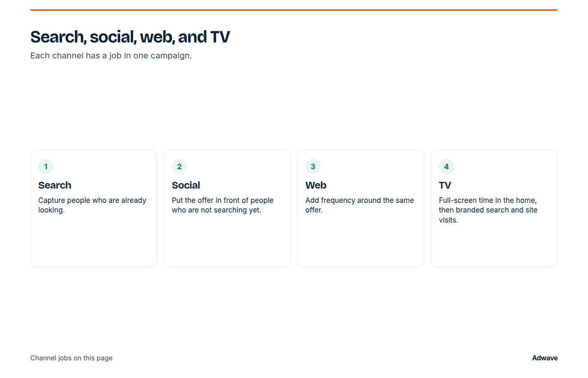Click 'Full-screen time in the home' description
The width and height of the screenshot is (588, 378).
pyautogui.click(x=488, y=210)
